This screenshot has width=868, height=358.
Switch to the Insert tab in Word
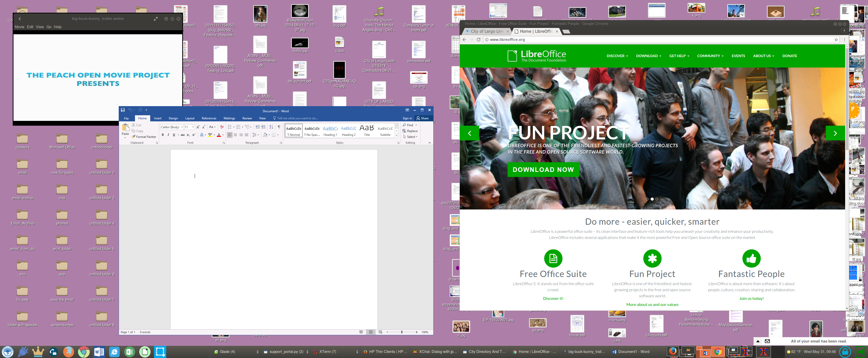pos(158,118)
